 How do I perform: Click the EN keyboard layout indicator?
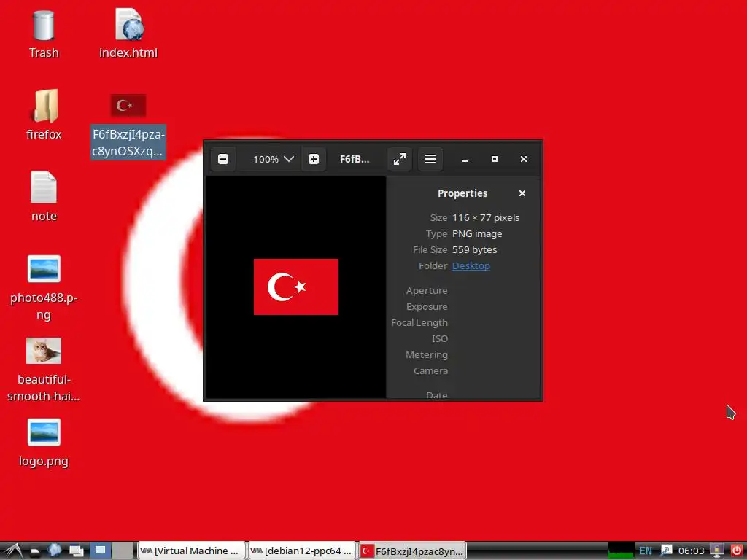tap(646, 551)
